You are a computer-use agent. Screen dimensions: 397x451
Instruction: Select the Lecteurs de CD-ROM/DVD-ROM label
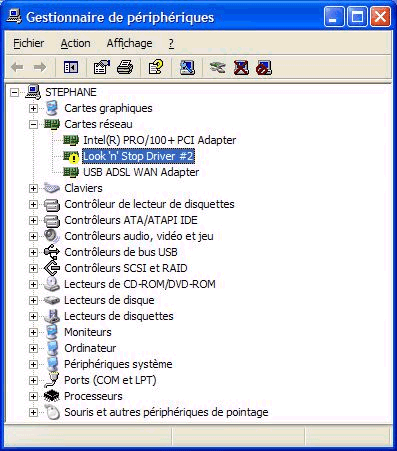coord(140,284)
